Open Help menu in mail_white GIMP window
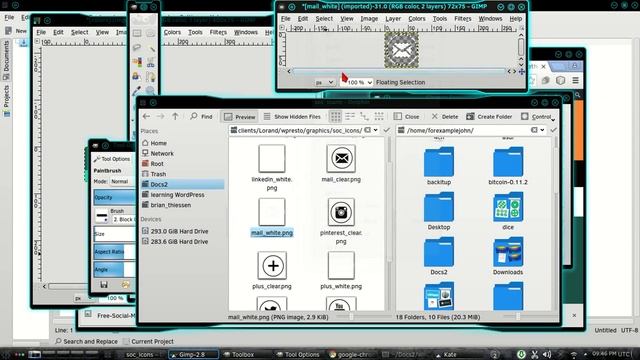 516,19
